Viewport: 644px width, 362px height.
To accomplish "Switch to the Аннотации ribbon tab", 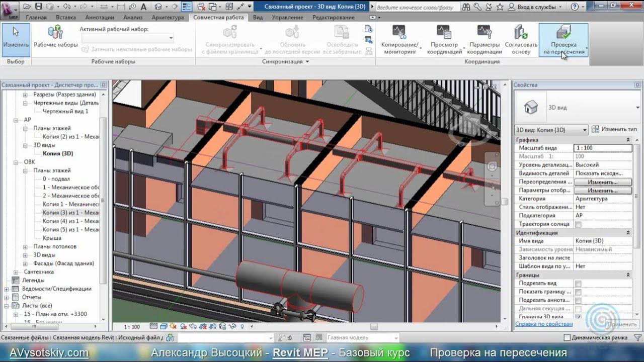I will point(100,17).
